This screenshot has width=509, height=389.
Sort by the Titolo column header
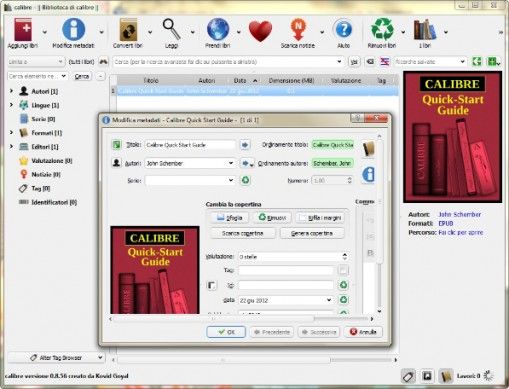coord(151,80)
